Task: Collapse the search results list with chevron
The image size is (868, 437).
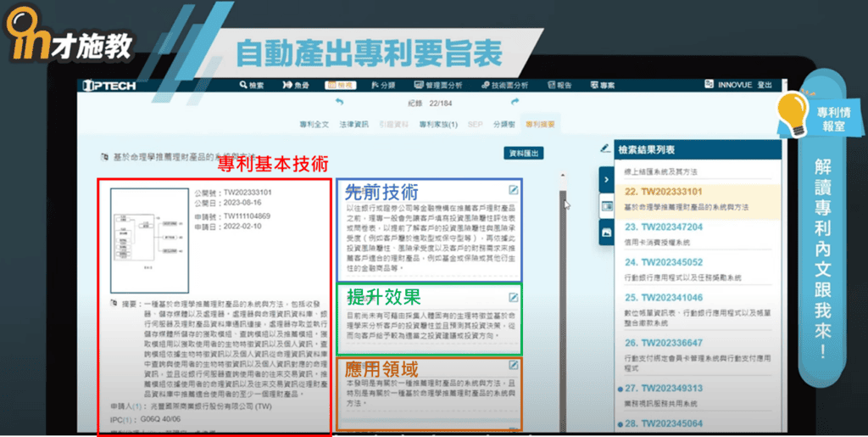Action: 607,179
